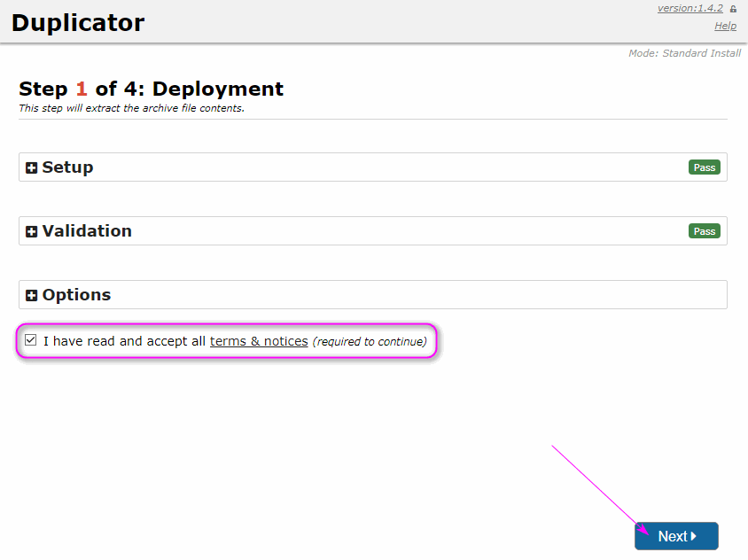The height and width of the screenshot is (560, 748).
Task: Click the Validation section title
Action: 87,231
